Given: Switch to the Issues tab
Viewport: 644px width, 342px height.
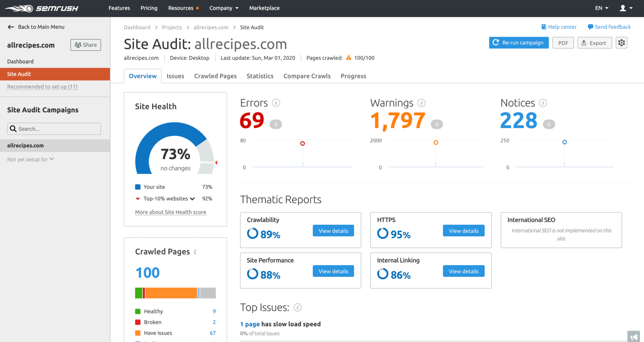Looking at the screenshot, I should click(175, 76).
